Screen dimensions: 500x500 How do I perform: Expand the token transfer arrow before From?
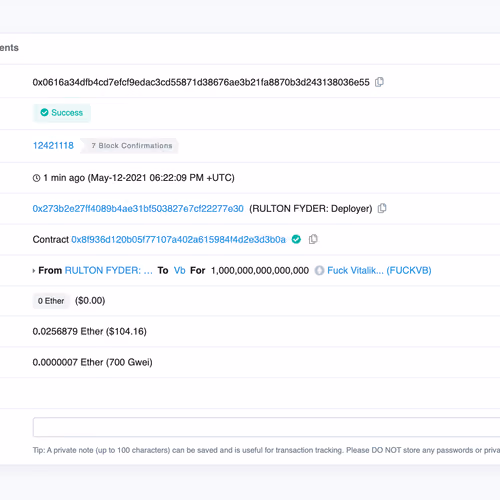pos(34,271)
